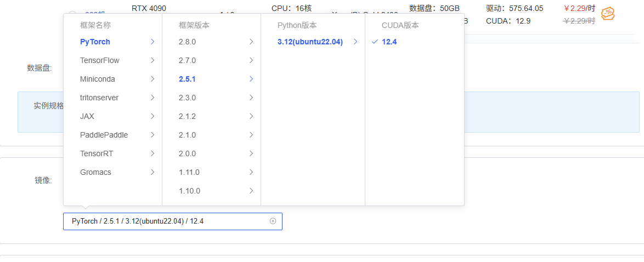
Task: Click the image cascader input field
Action: click(172, 221)
